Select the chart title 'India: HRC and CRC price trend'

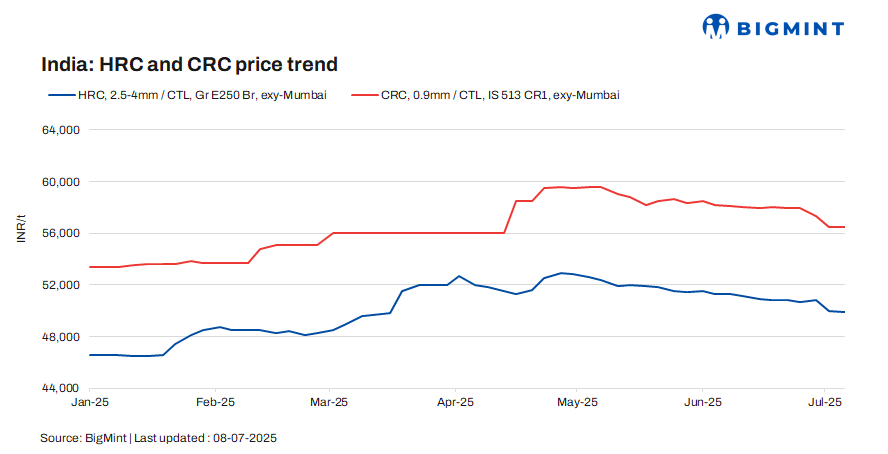pyautogui.click(x=189, y=65)
